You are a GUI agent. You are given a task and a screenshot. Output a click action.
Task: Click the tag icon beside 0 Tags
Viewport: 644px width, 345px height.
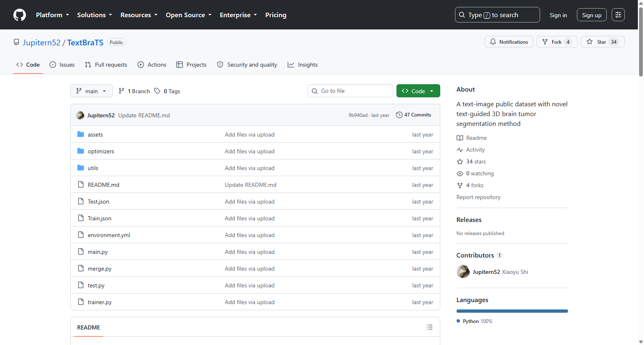[x=157, y=91]
